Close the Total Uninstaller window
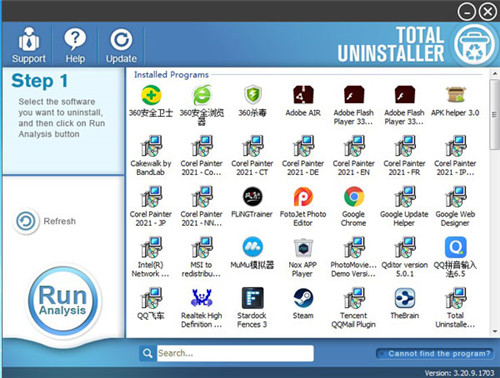The image size is (500, 378). pos(488,12)
